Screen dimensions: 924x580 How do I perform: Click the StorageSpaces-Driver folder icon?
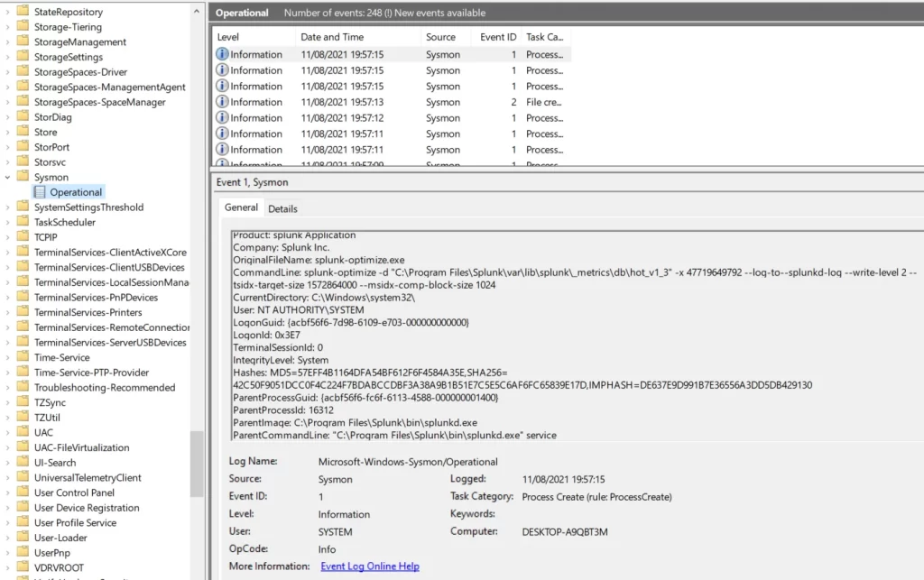(23, 70)
